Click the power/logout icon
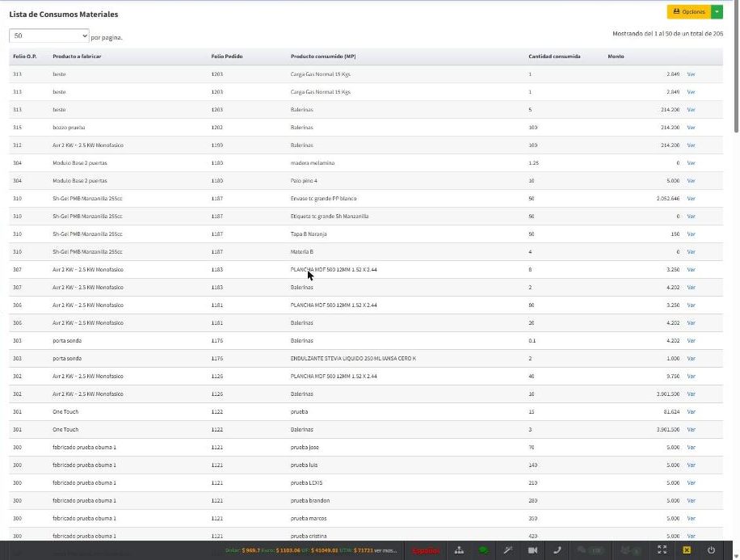This screenshot has height=560, width=740. 711,549
